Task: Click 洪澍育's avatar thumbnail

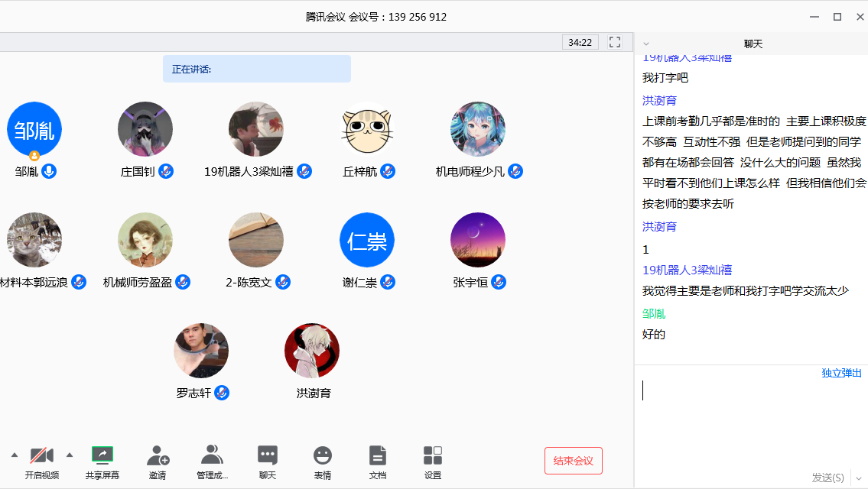Action: tap(312, 351)
